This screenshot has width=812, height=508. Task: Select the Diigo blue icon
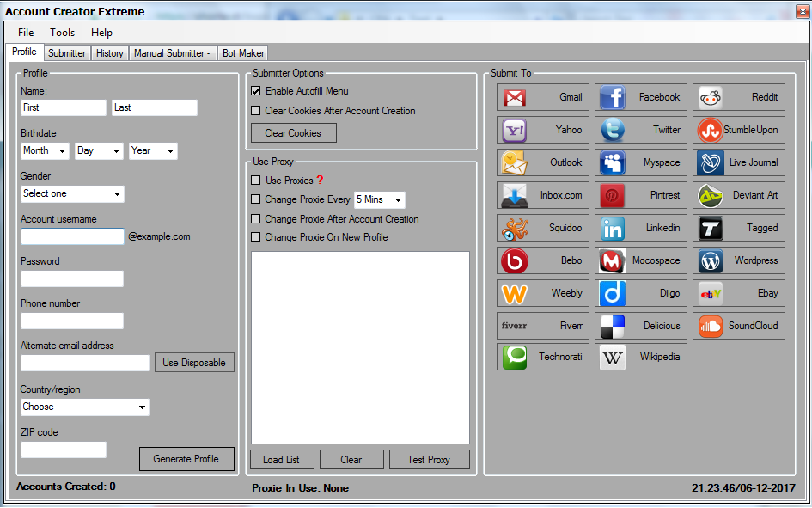(x=613, y=293)
